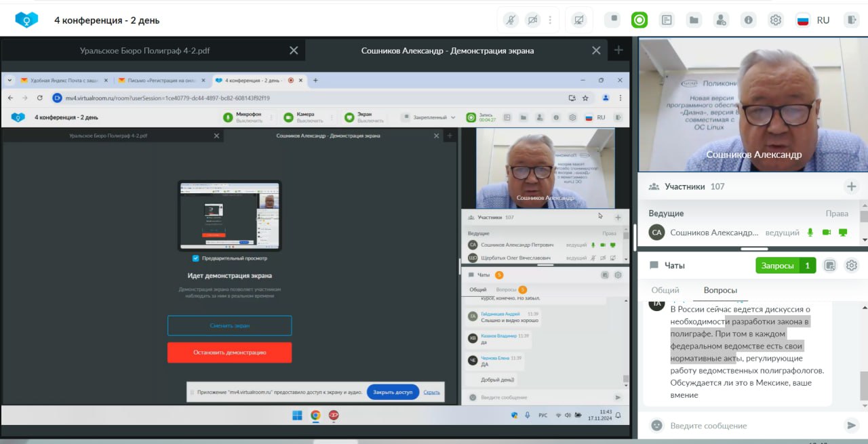Click the folder files icon in top toolbar
The image size is (868, 444).
(x=693, y=20)
